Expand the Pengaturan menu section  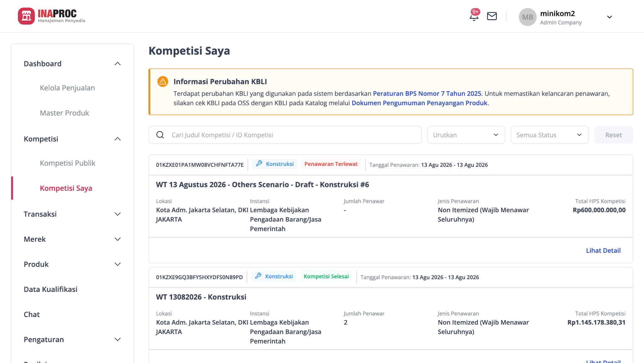tap(118, 339)
